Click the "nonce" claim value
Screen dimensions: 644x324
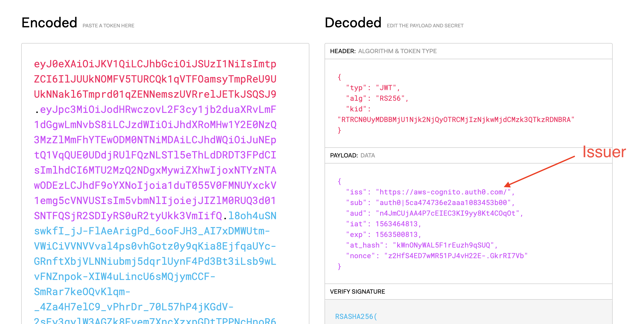click(x=456, y=256)
